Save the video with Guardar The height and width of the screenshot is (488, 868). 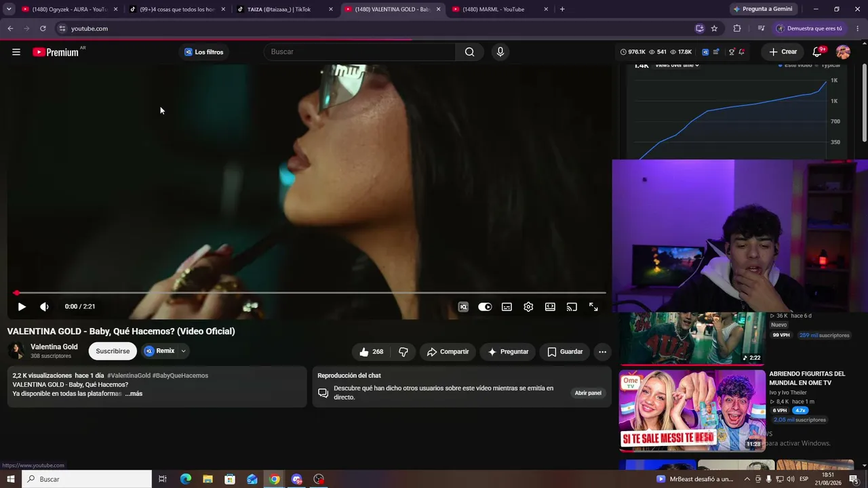pos(565,352)
